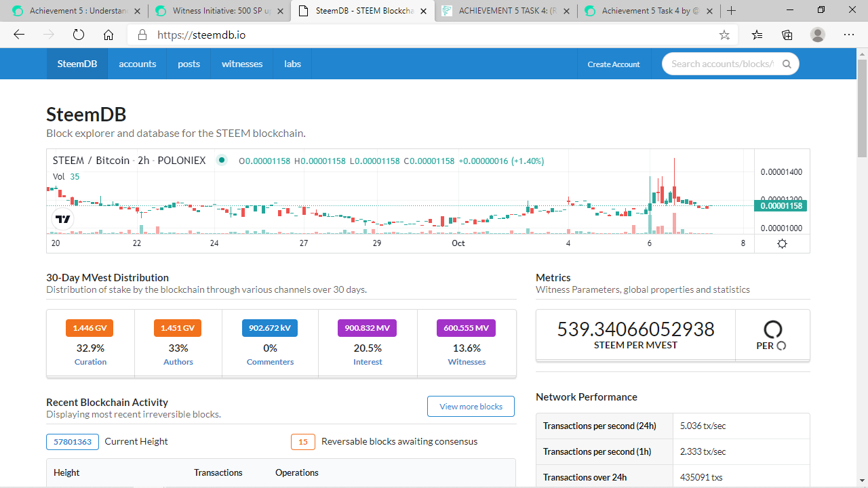Open the browser home page icon

tap(108, 35)
